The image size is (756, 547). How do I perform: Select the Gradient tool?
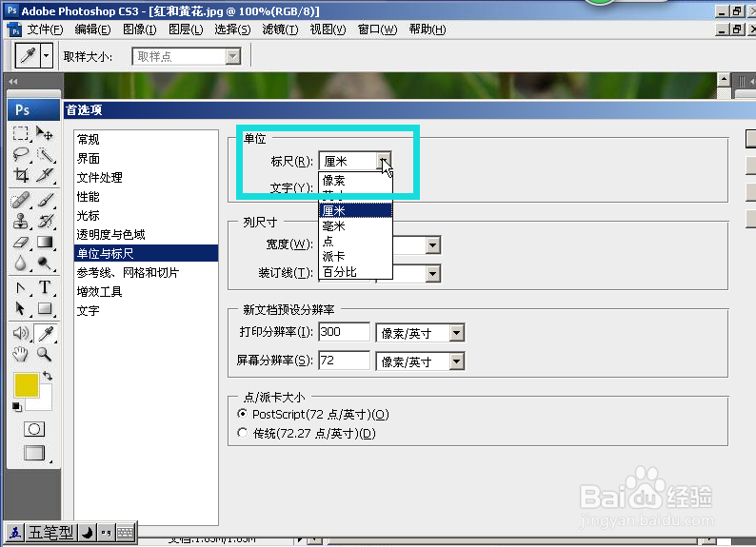[x=46, y=243]
